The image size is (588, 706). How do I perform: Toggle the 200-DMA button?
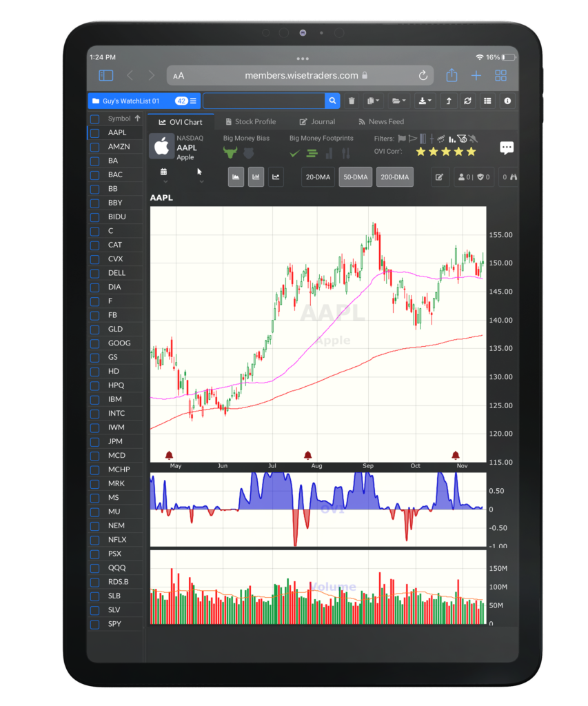coord(394,177)
